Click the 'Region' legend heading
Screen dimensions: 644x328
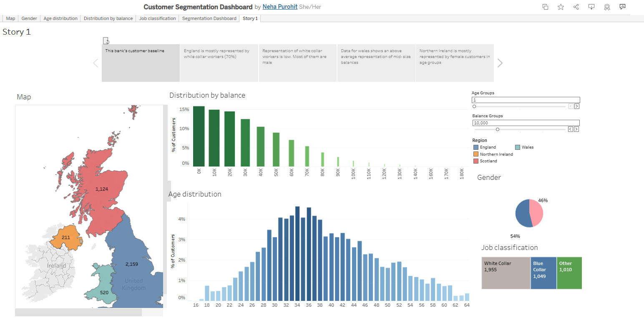tap(480, 141)
